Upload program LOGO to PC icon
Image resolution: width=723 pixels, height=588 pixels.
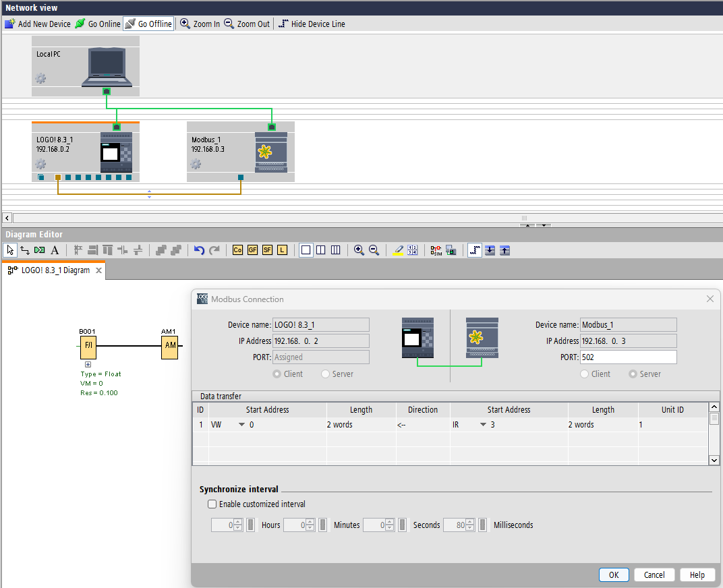point(505,250)
